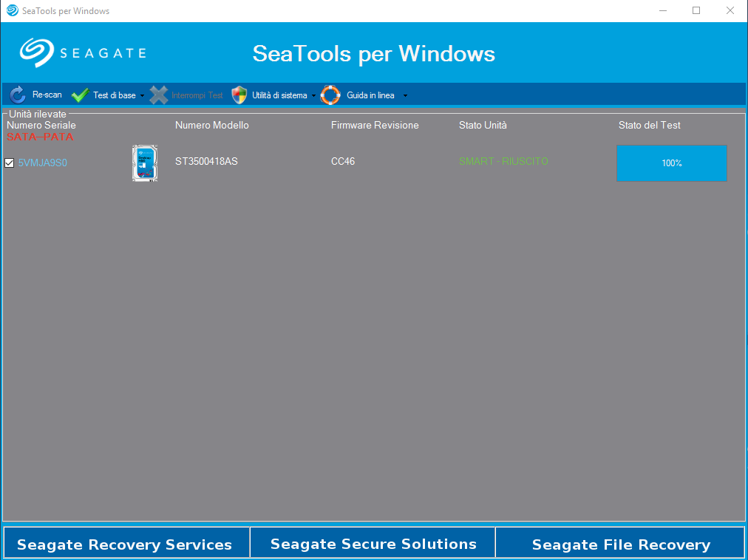
Task: Click the blue Re-scan arrow icon
Action: 18,95
